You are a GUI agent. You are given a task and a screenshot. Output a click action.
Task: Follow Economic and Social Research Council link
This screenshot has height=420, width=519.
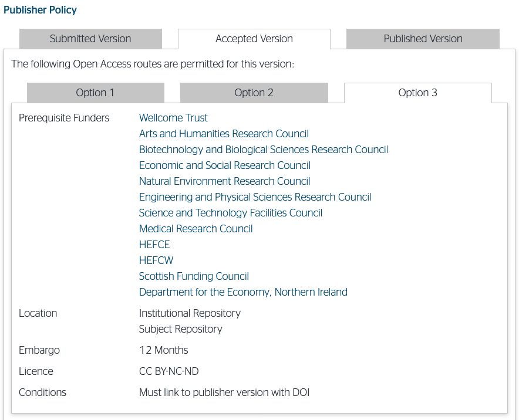225,165
